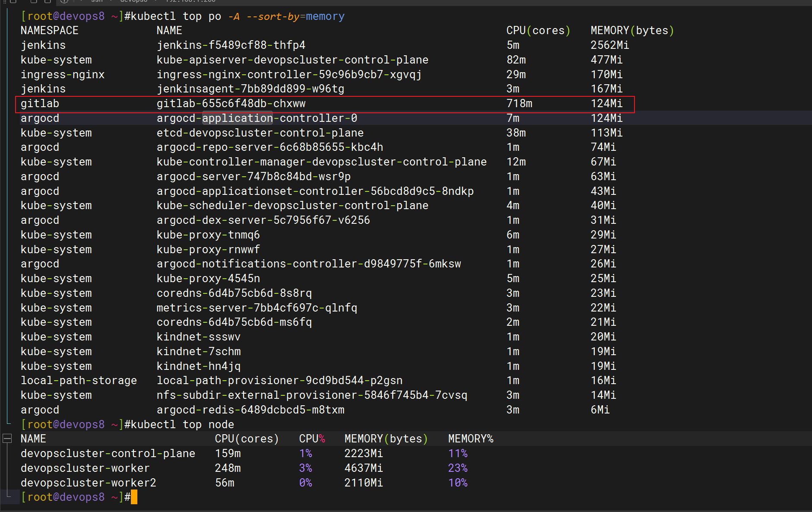Select gitlab-655c6f48db-chxww pod name
Screen dimensions: 812x512
coord(231,104)
